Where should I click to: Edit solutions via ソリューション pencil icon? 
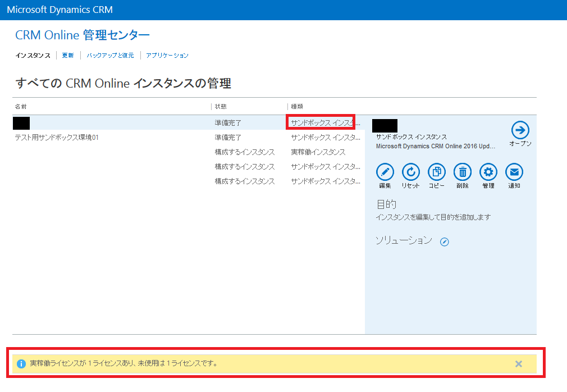[x=445, y=242]
